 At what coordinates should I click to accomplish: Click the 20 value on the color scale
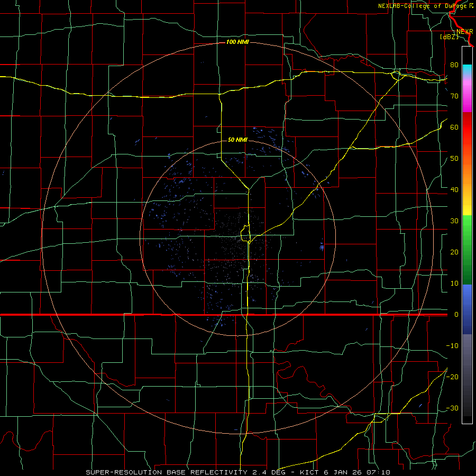coord(454,252)
